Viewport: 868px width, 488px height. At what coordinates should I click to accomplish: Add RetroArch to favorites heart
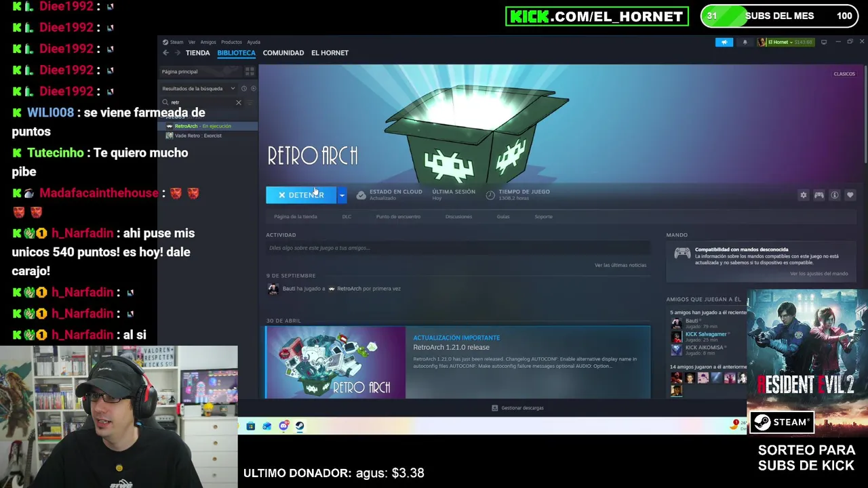tap(850, 195)
